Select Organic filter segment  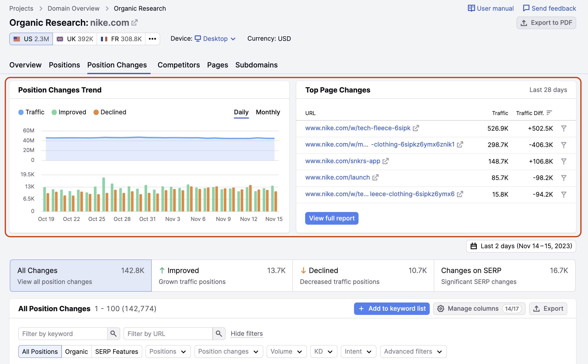tap(76, 351)
